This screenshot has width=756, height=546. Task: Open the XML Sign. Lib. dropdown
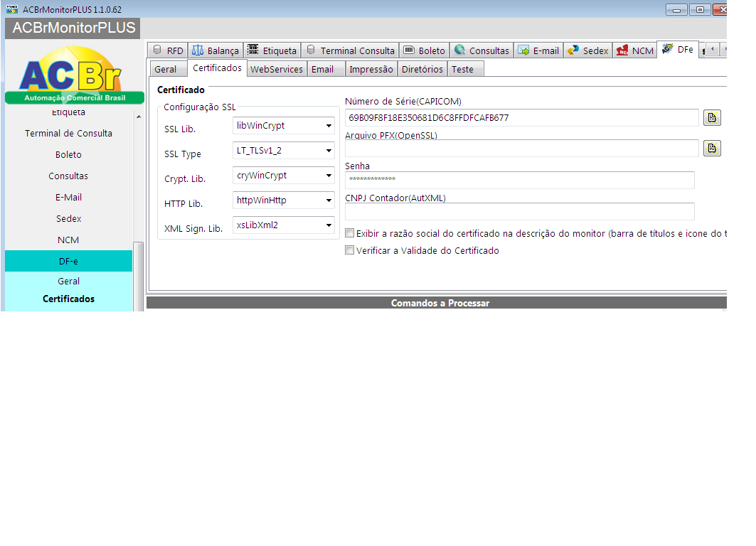(x=284, y=225)
